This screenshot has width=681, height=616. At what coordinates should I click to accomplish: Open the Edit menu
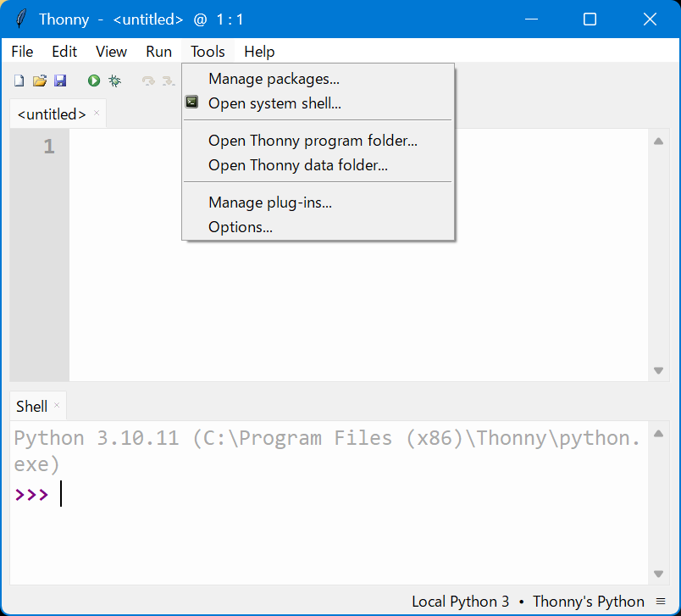point(64,52)
